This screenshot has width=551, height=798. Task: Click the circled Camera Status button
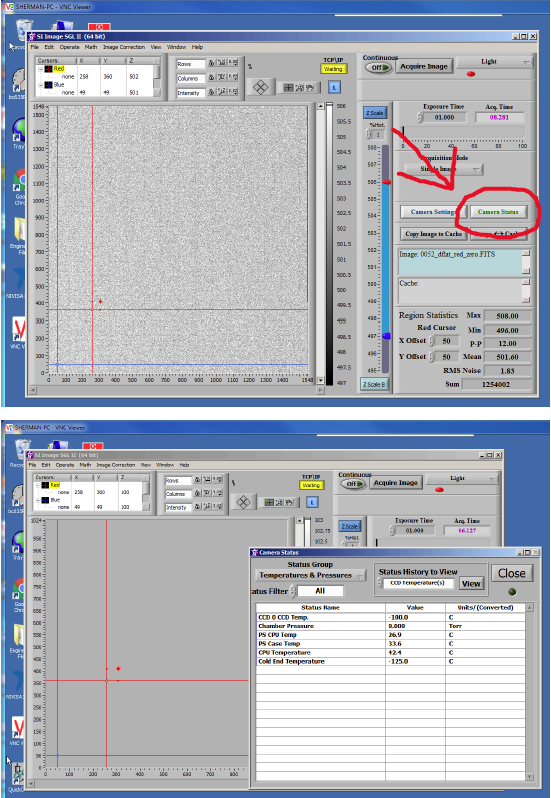[498, 212]
